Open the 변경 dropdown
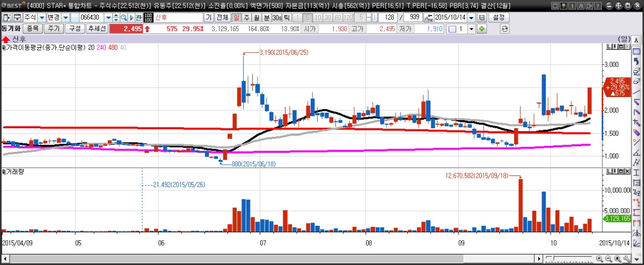644x265 pixels. pos(65,17)
